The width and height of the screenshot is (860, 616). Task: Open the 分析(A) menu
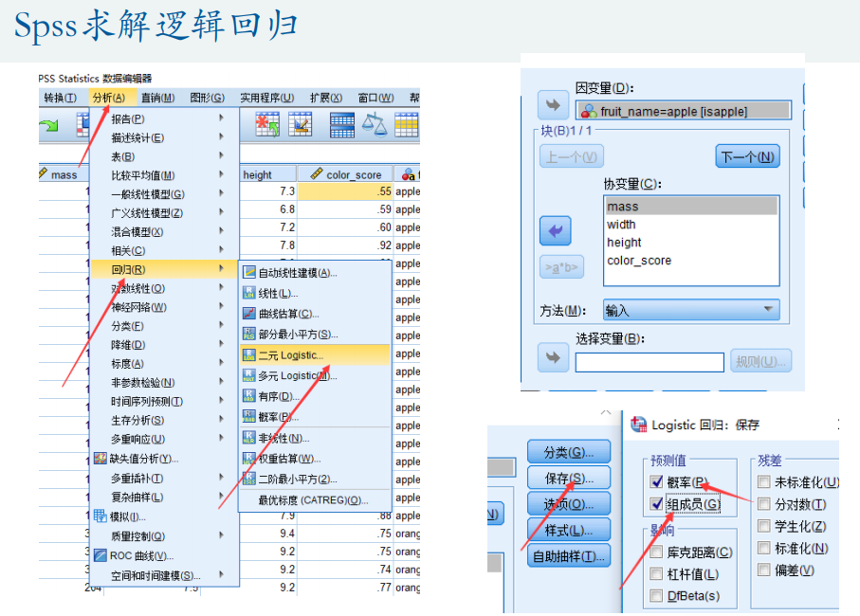pyautogui.click(x=109, y=98)
